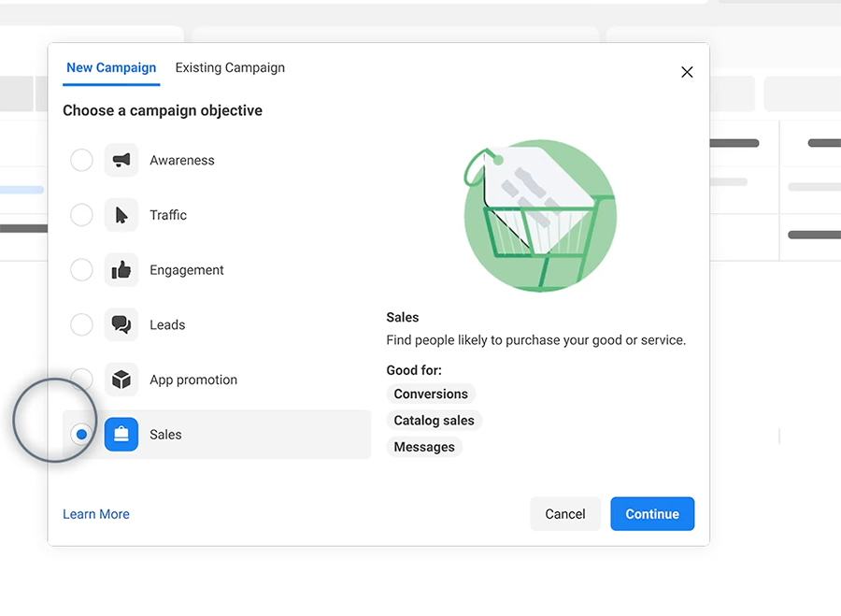841x616 pixels.
Task: Open the Existing Campaign tab
Action: (x=230, y=68)
